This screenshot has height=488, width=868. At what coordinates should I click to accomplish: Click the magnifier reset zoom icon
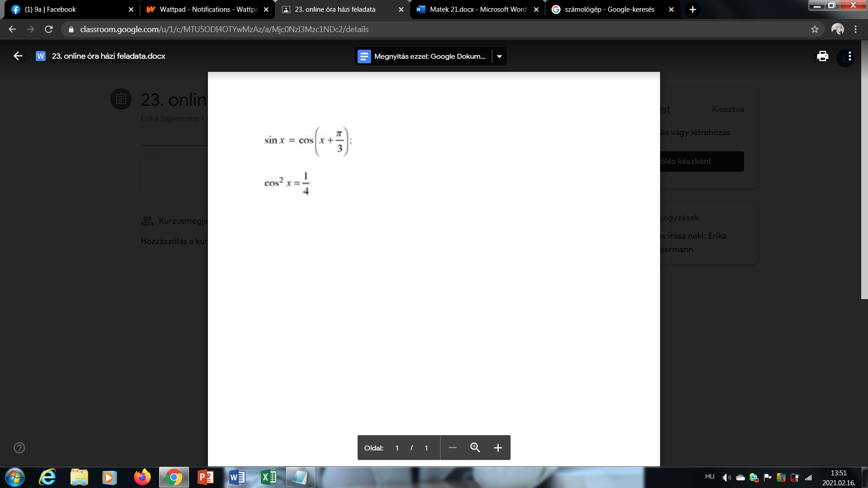[x=475, y=448]
